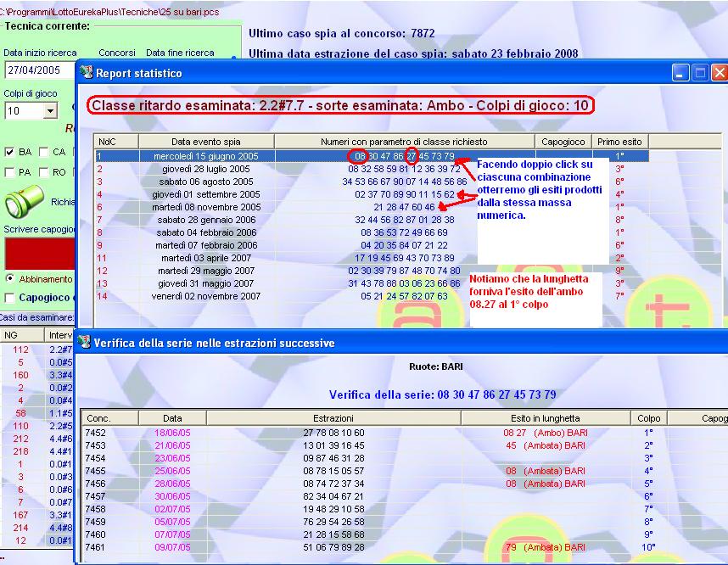
Task: Click the Estrazioni column header
Action: [x=333, y=418]
